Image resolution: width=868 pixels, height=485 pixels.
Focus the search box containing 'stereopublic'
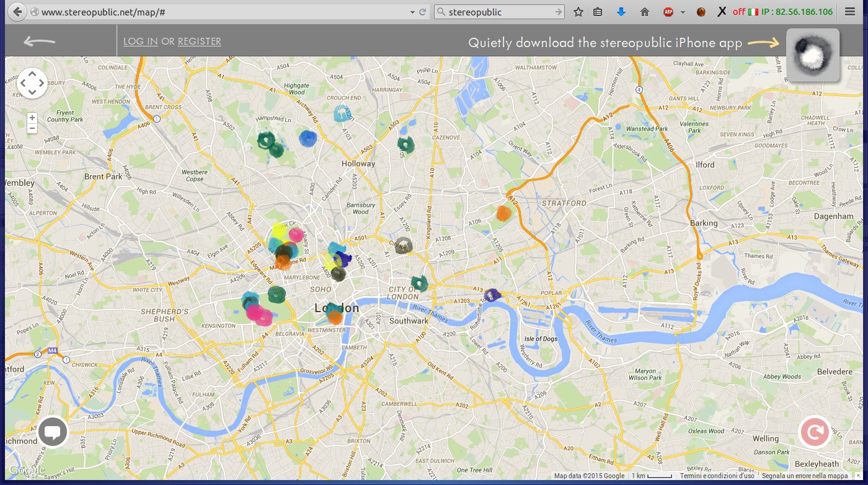click(499, 12)
